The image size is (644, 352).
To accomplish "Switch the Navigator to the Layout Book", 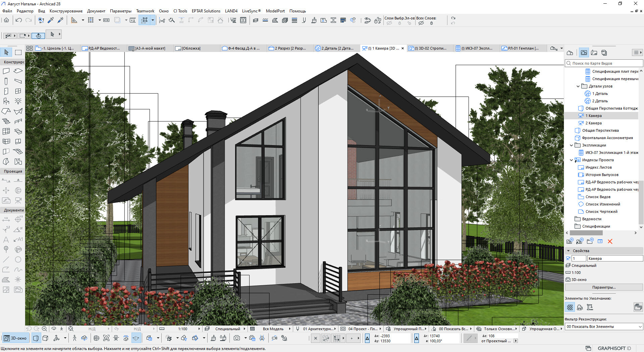I will click(594, 53).
